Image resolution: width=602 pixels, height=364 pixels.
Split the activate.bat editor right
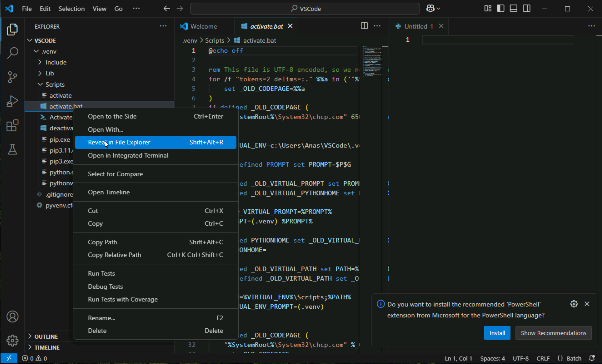[364, 26]
